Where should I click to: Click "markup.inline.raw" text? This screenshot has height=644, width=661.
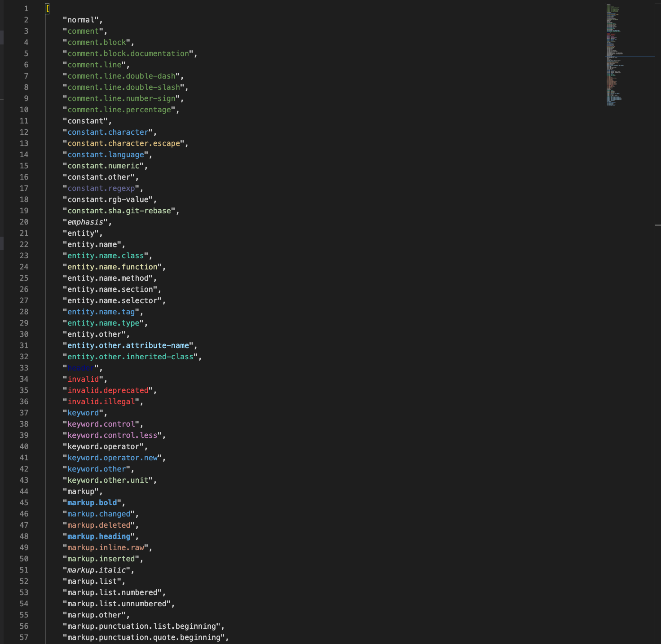106,547
